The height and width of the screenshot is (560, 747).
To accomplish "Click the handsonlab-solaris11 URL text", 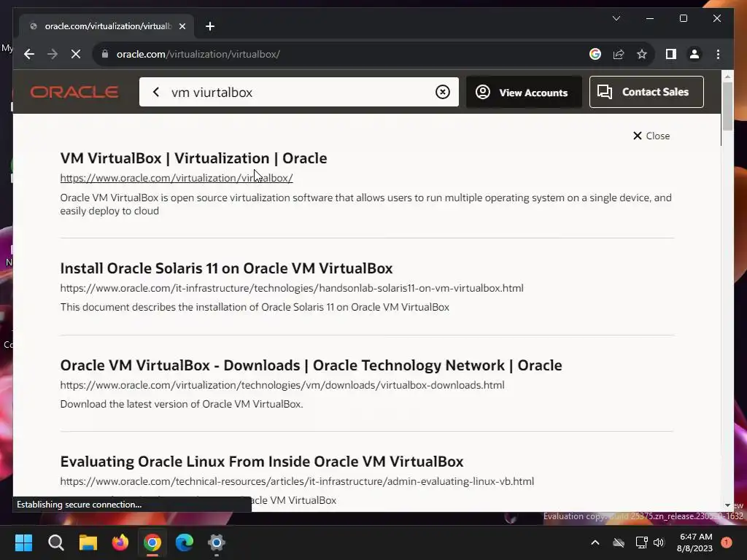I will 292,288.
